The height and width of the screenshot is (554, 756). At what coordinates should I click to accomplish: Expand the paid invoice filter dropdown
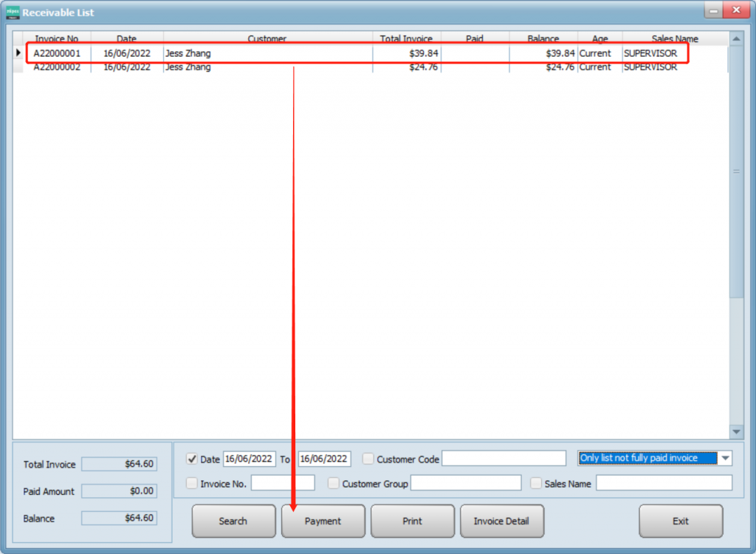click(x=725, y=458)
